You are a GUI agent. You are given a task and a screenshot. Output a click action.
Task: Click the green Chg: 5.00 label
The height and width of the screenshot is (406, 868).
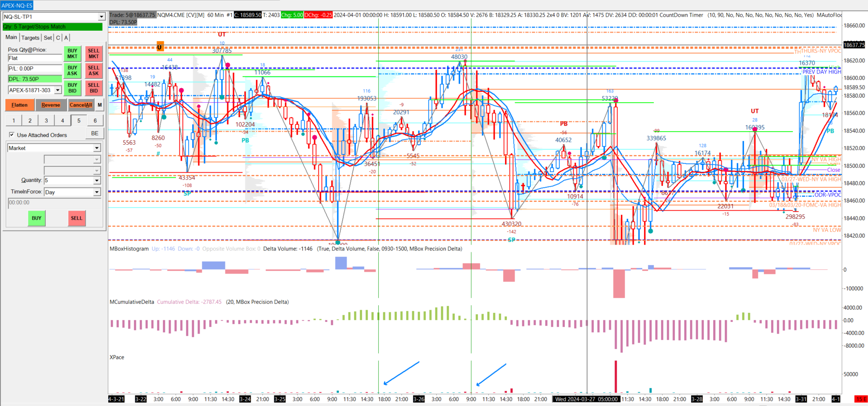(292, 15)
